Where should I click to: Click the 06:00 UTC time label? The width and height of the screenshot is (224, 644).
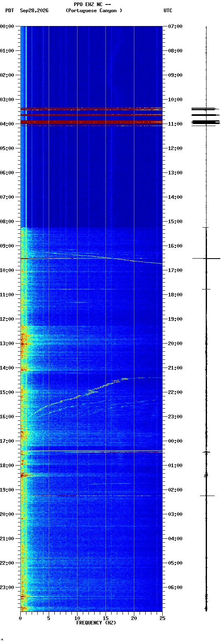[175, 587]
